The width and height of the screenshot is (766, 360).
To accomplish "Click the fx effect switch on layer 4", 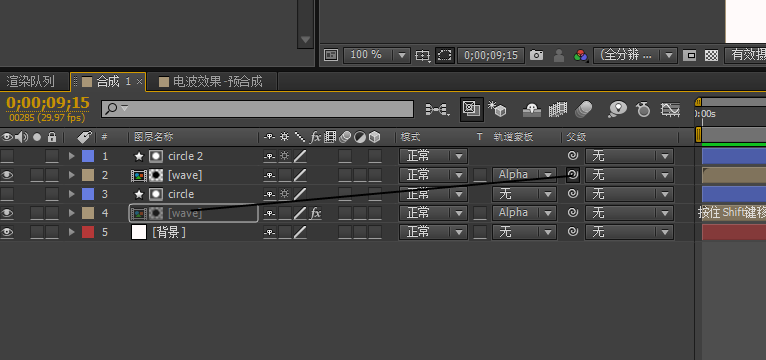I will tap(316, 213).
